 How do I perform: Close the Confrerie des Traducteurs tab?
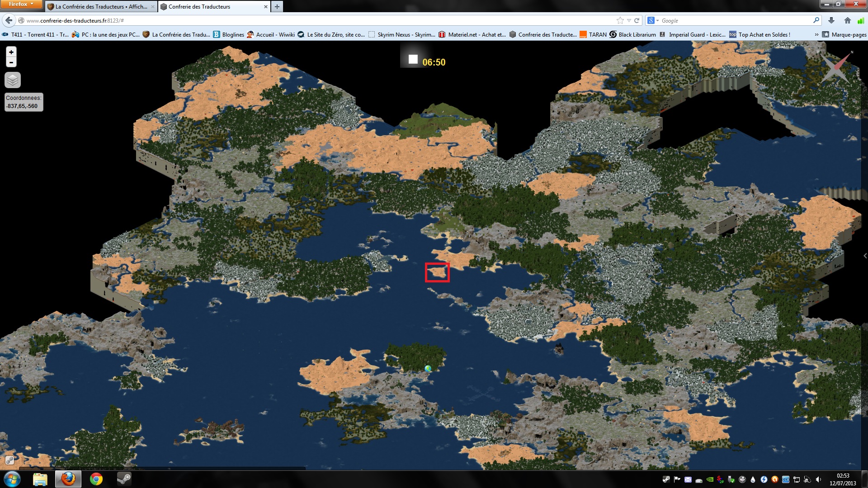coord(266,7)
